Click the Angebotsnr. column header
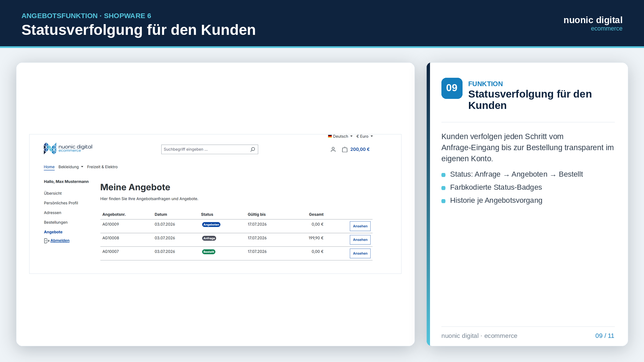Image resolution: width=644 pixels, height=362 pixels. [114, 215]
